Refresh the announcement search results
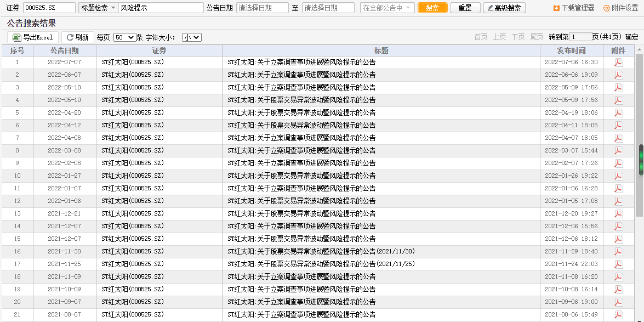This screenshot has width=644, height=322. [77, 37]
